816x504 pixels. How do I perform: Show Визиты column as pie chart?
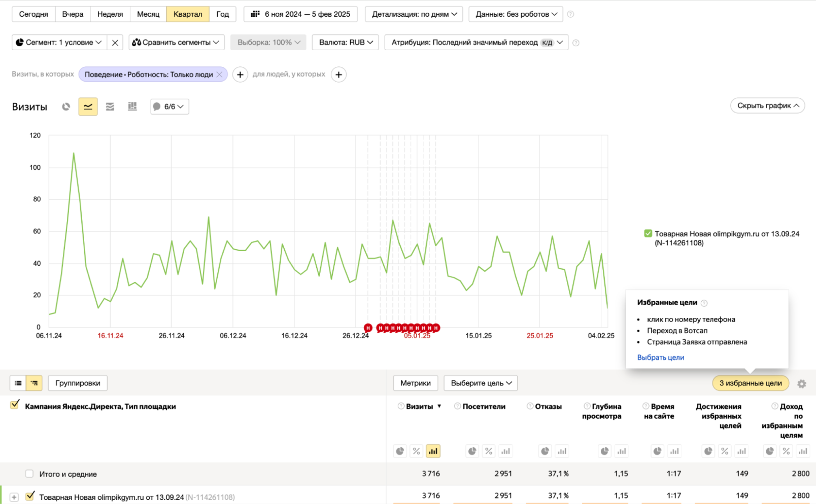pos(400,451)
